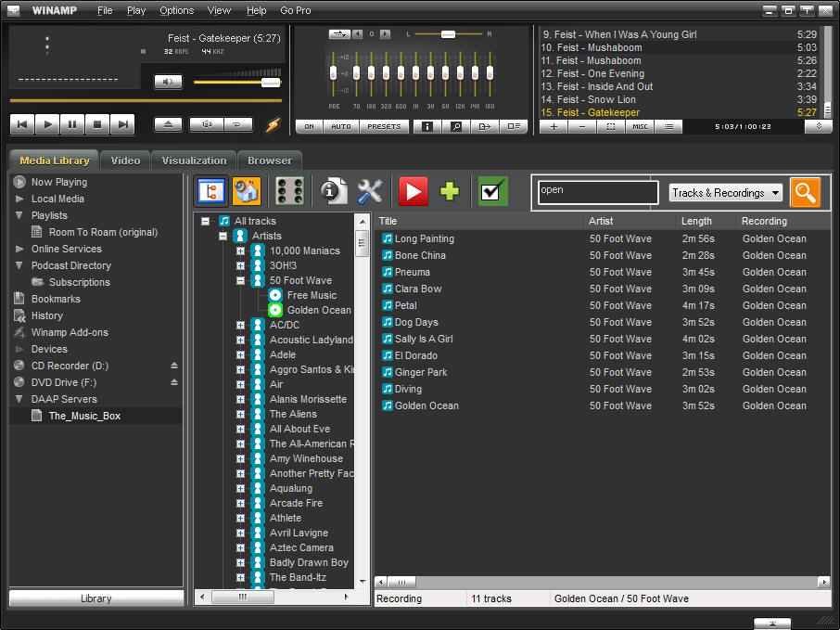Click the home speaker icon in library toolbar

coord(247,191)
